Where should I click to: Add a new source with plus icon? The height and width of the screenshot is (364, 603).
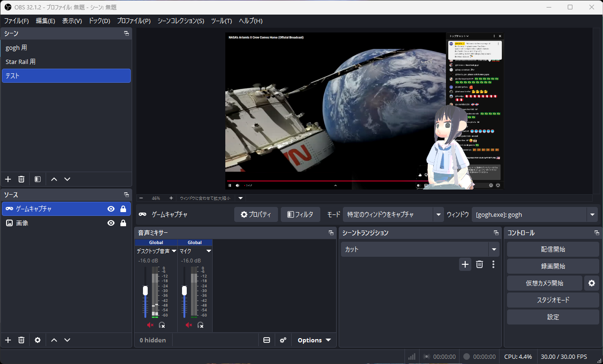[x=8, y=340]
